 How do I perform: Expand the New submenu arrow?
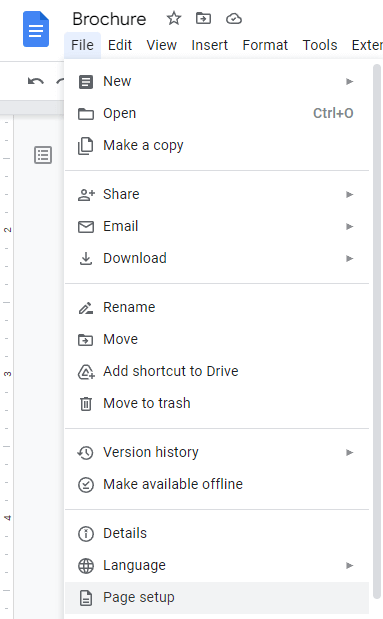pyautogui.click(x=349, y=81)
